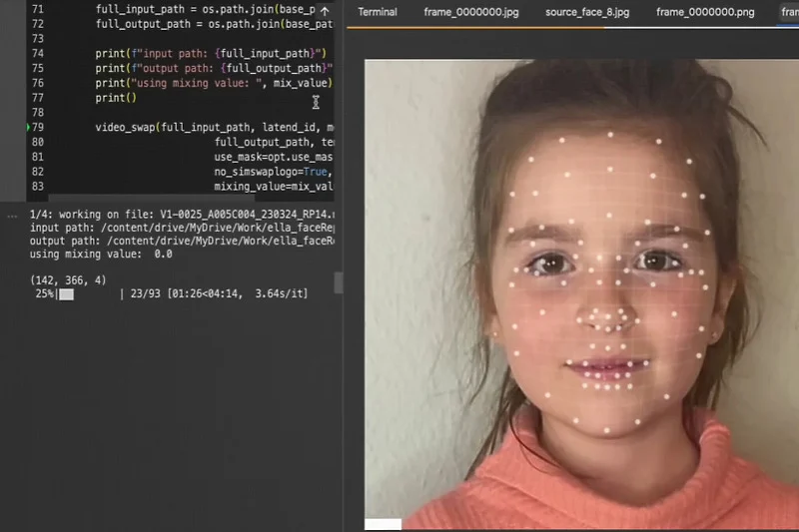
Task: Click the '(142, 366, 4)' output text
Action: (x=68, y=280)
